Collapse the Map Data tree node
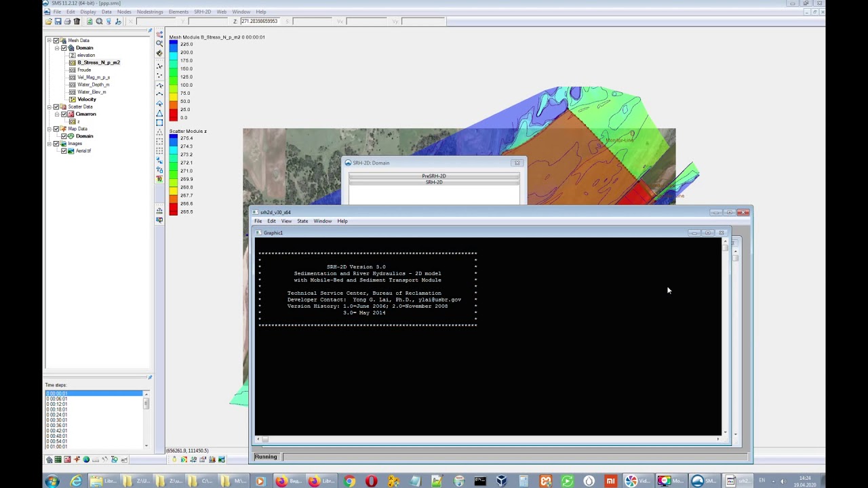Screen dimensions: 868x488 50,129
